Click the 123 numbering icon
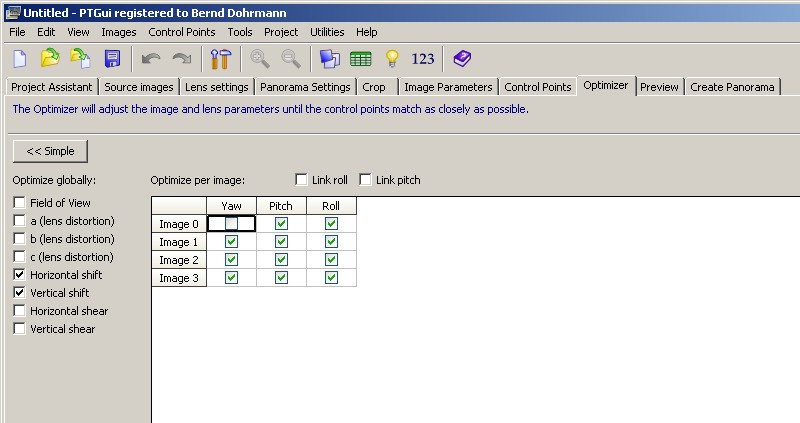The image size is (800, 423). click(x=423, y=59)
